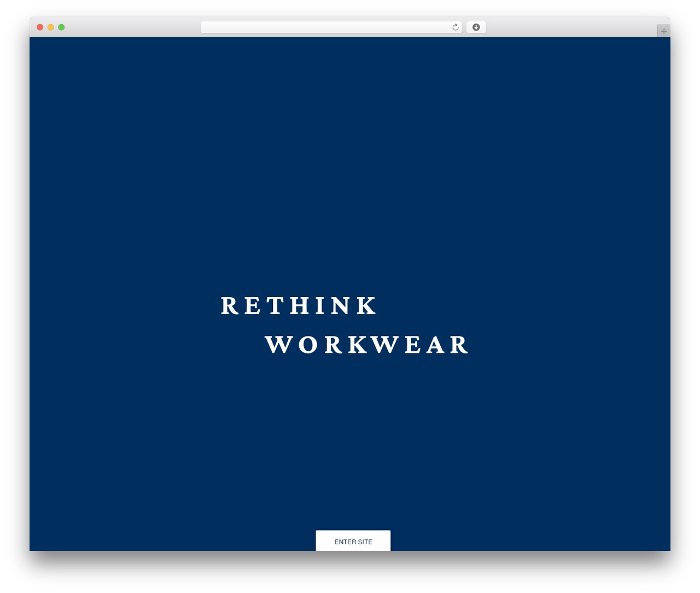Open downloads via the download arrow icon
This screenshot has width=700, height=593.
[476, 27]
